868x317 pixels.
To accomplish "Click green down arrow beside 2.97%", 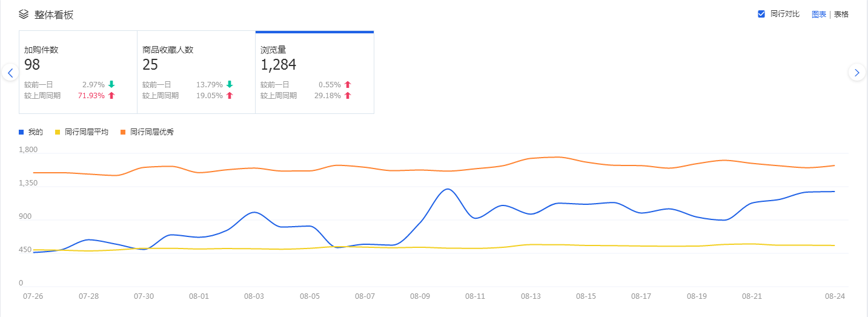I will tap(111, 85).
